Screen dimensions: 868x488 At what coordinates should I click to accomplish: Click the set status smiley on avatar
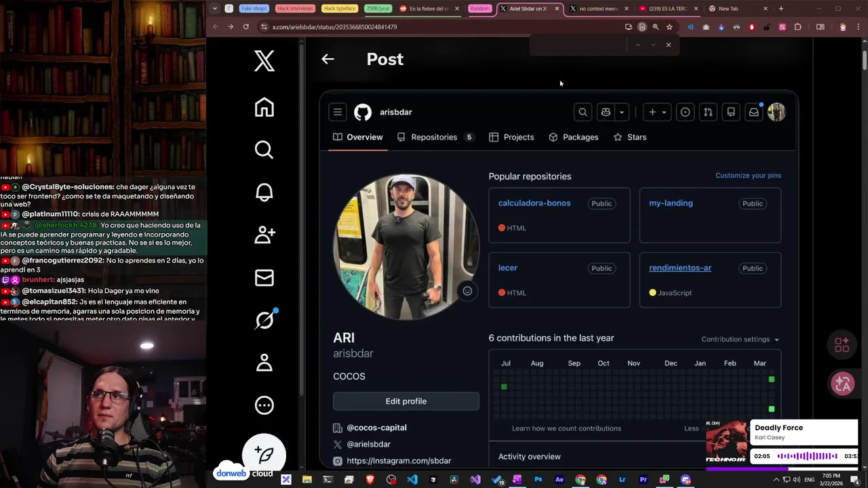467,291
